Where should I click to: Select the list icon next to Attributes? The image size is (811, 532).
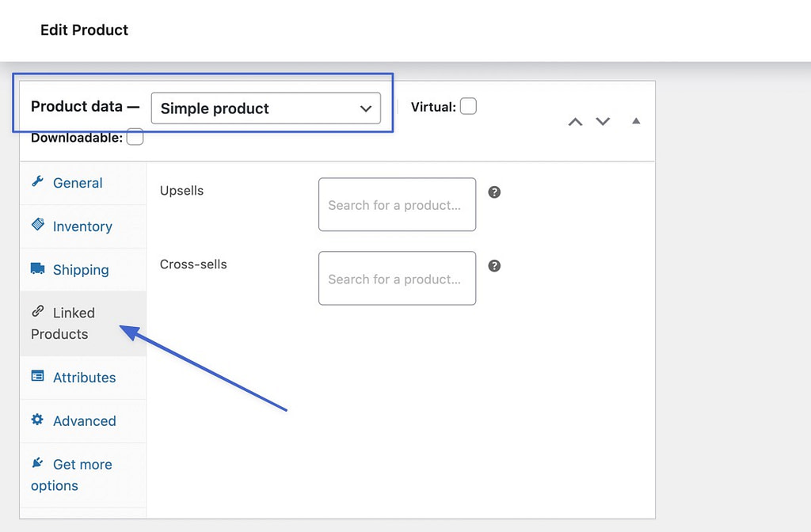pyautogui.click(x=37, y=378)
